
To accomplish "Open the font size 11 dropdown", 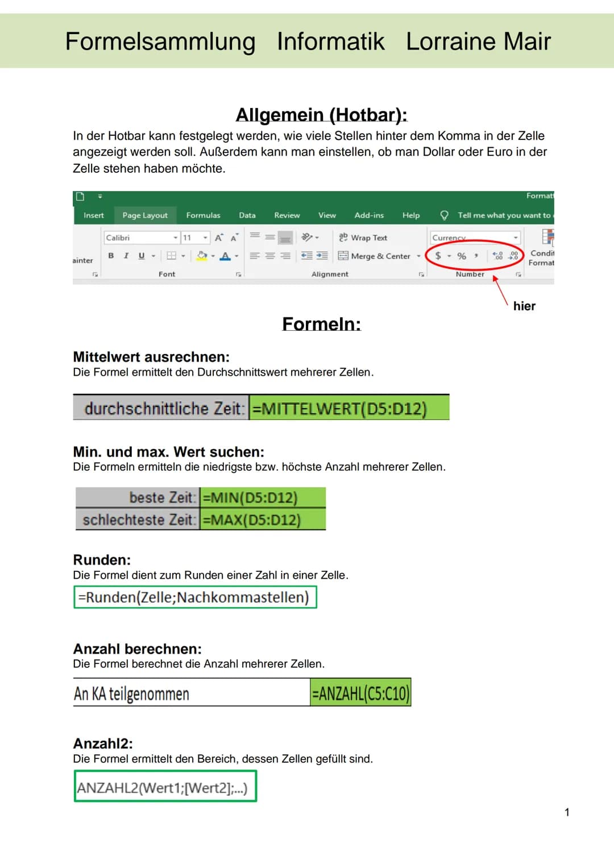I will [x=205, y=238].
